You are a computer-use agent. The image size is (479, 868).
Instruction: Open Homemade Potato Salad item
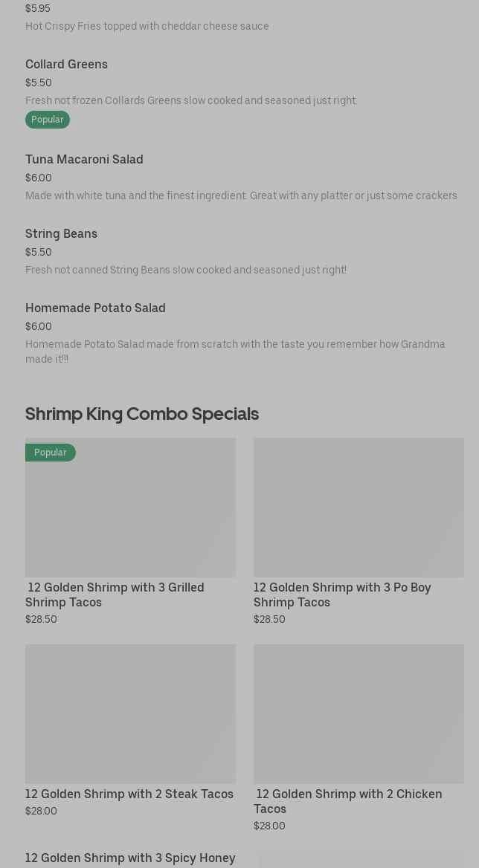(x=95, y=308)
